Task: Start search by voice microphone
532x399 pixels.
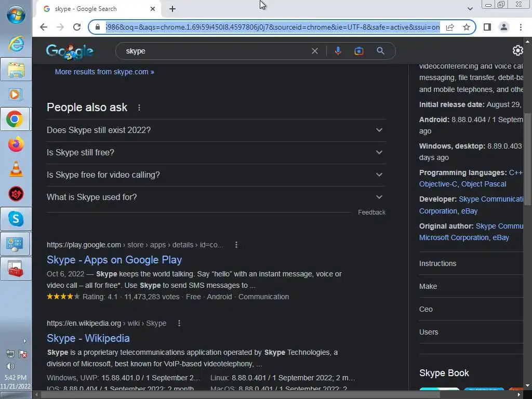Action: coord(338,51)
